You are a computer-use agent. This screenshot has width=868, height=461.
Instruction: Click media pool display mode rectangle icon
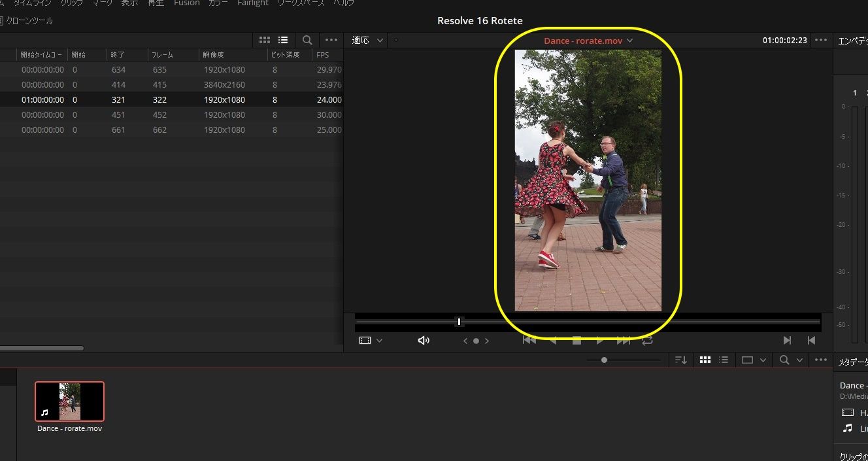tap(747, 360)
